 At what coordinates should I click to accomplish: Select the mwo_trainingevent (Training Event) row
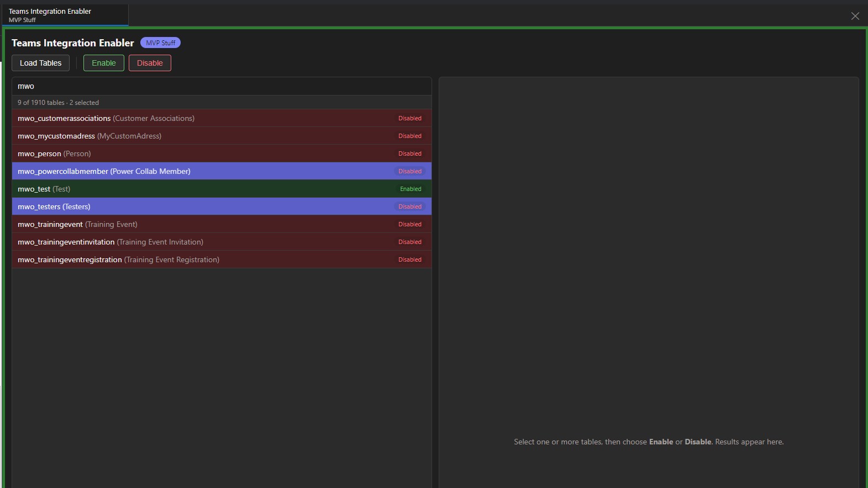click(x=222, y=224)
